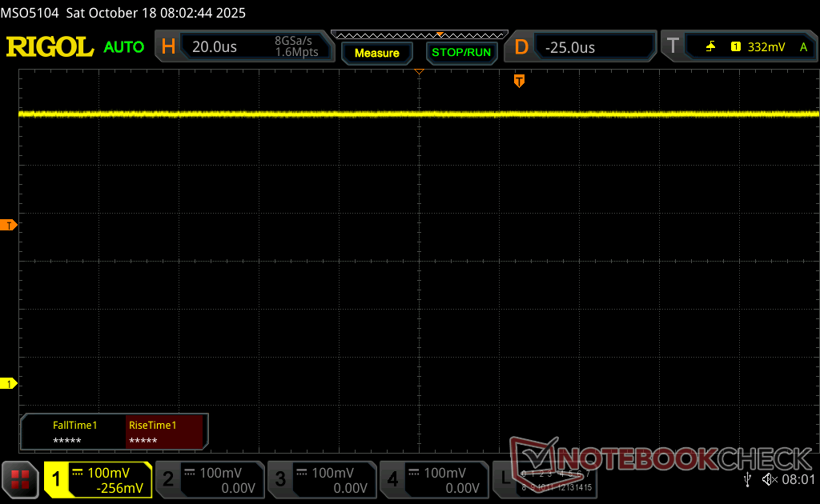The image size is (820, 504).
Task: Select the orange trigger position marker T
Action: [519, 81]
